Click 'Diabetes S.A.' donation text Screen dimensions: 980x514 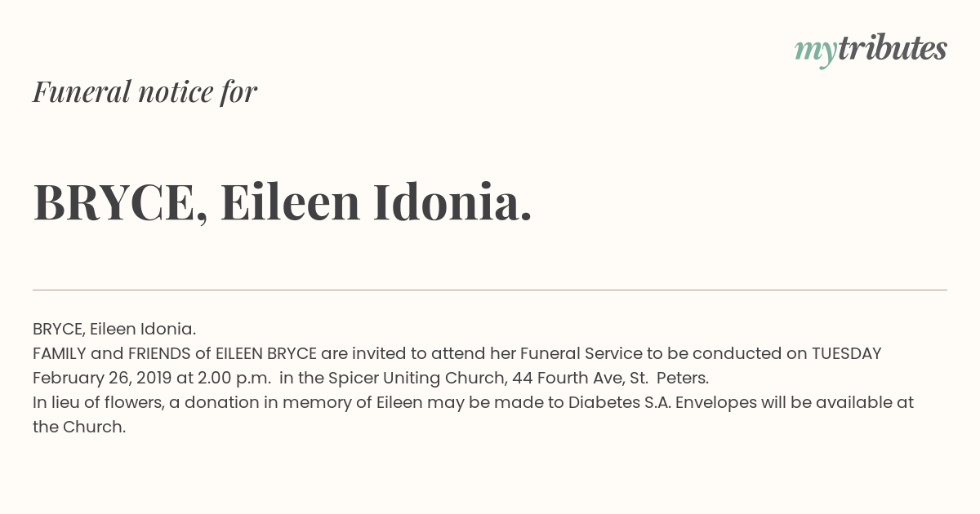pyautogui.click(x=620, y=402)
